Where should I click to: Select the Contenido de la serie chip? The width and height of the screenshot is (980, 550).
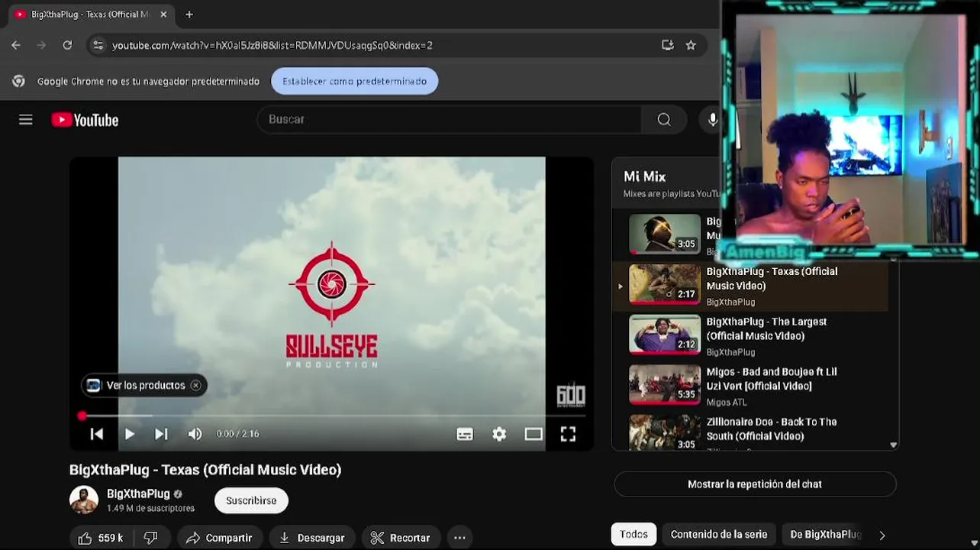click(719, 535)
